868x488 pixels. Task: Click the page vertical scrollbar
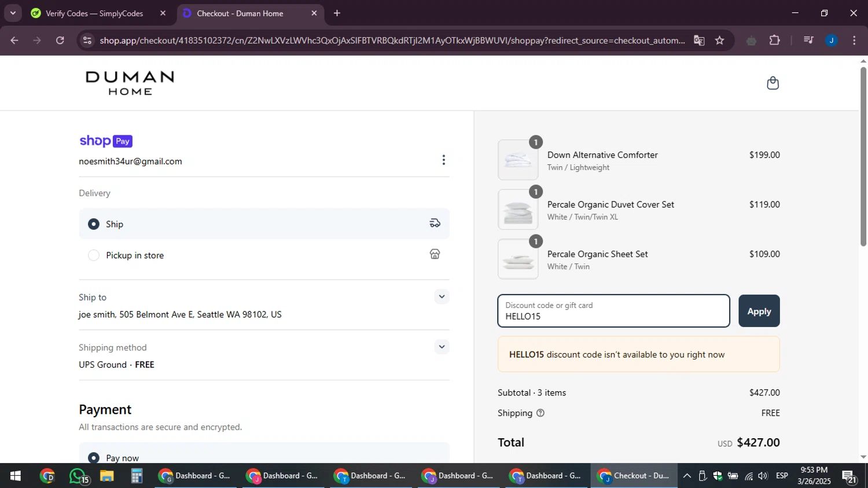(x=863, y=156)
